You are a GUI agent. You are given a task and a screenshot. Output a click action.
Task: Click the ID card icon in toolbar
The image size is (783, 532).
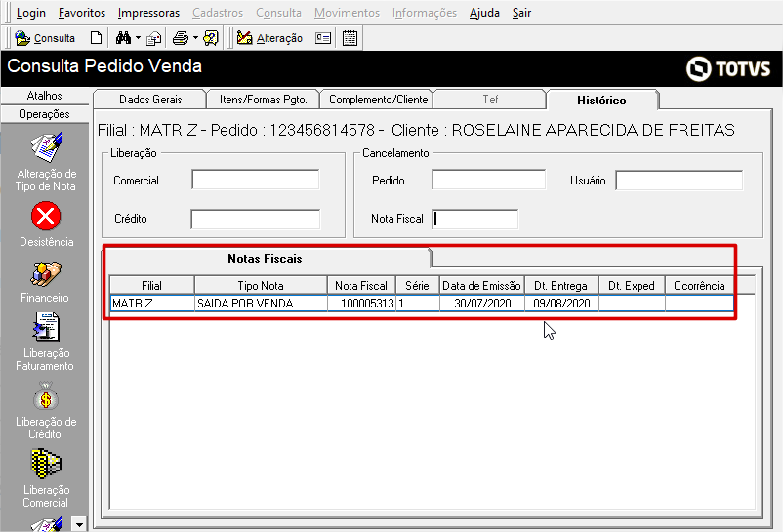click(323, 38)
